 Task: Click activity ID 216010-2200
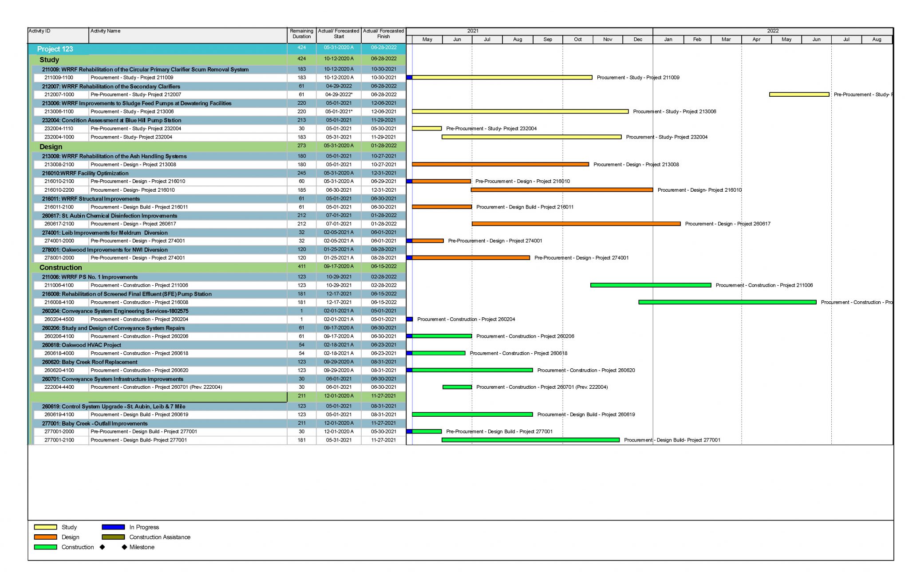point(59,190)
